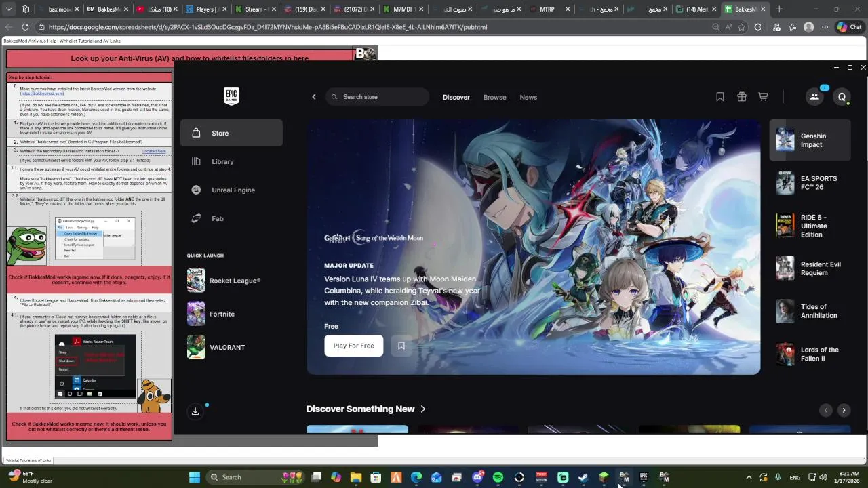
Task: Switch to the Discover tab
Action: [456, 97]
